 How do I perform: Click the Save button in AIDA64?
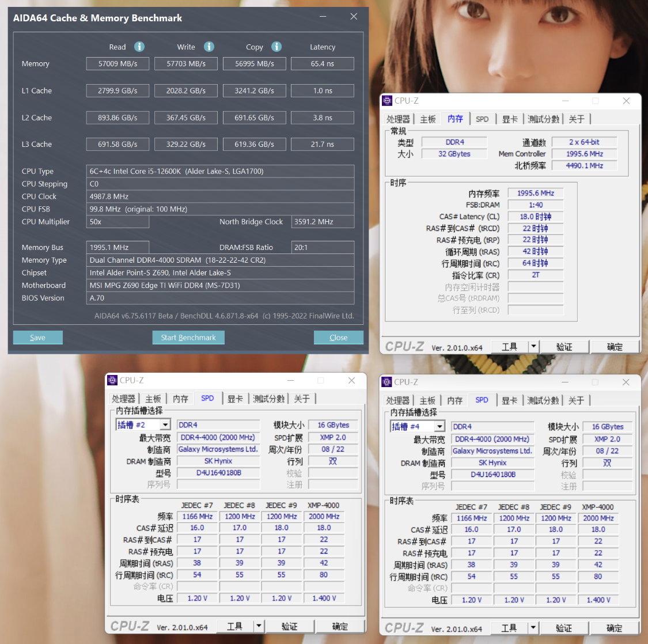tap(37, 337)
